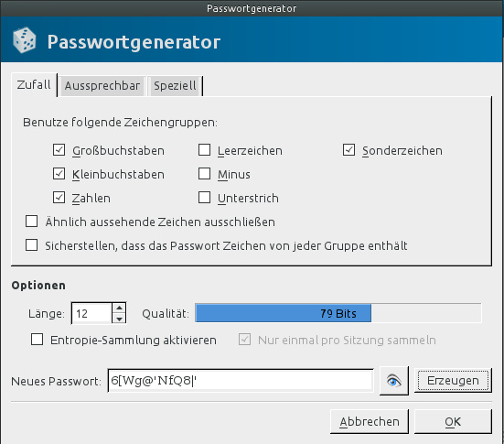504x444 pixels.
Task: Click the Erzeugen button
Action: tap(453, 381)
